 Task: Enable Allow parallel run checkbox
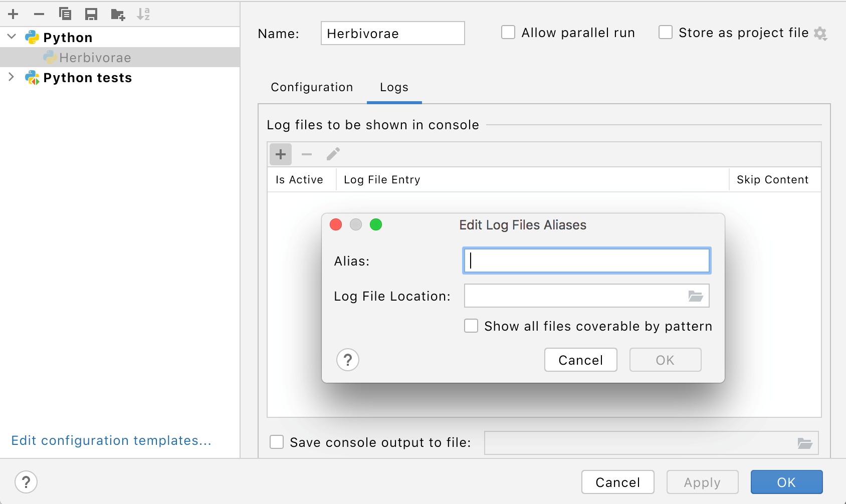(x=508, y=33)
